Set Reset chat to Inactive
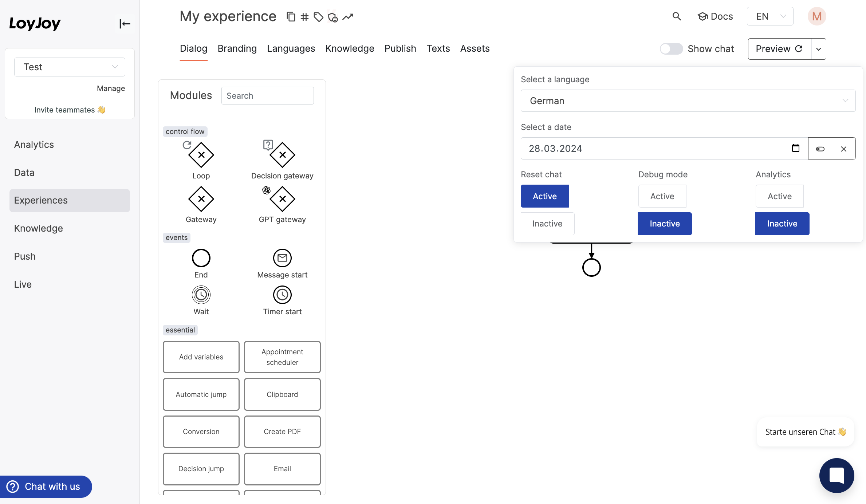866x504 pixels. 547,224
